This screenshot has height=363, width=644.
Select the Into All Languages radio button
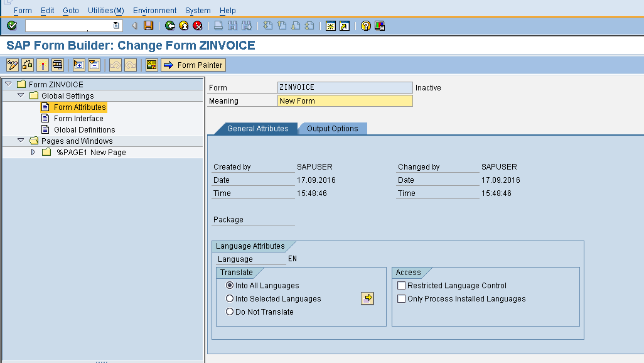(231, 285)
